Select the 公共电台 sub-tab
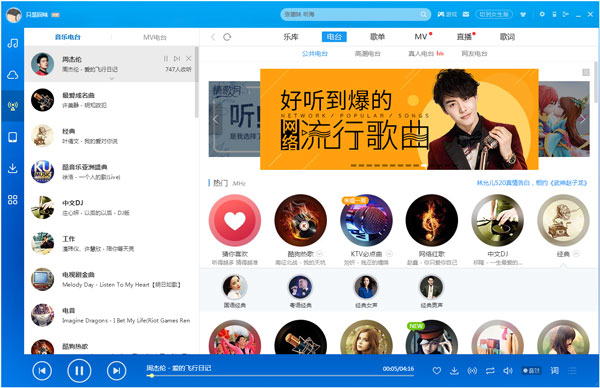Viewport: 600px width, 388px height. click(315, 54)
